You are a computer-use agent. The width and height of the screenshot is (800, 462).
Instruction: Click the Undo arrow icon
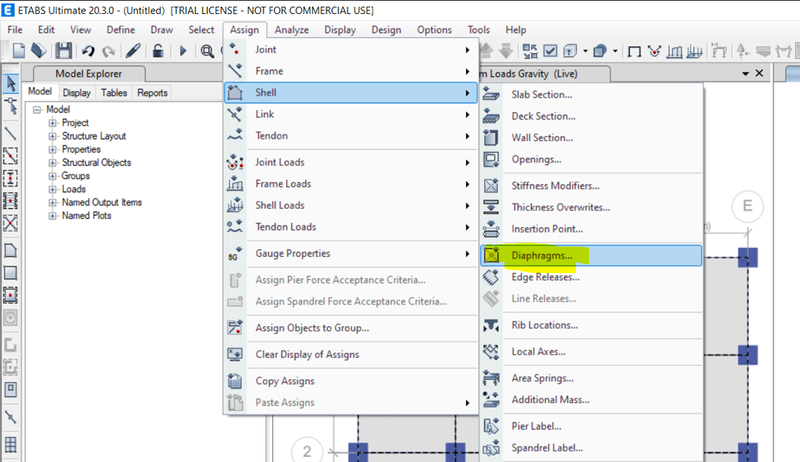88,51
